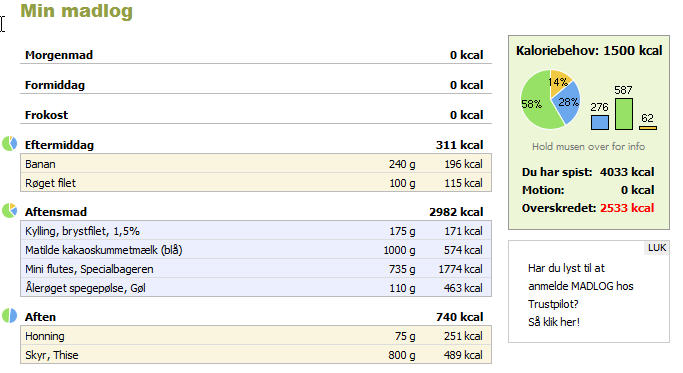This screenshot has height=373, width=683.
Task: Expand the Frokost meal section
Action: pos(256,115)
